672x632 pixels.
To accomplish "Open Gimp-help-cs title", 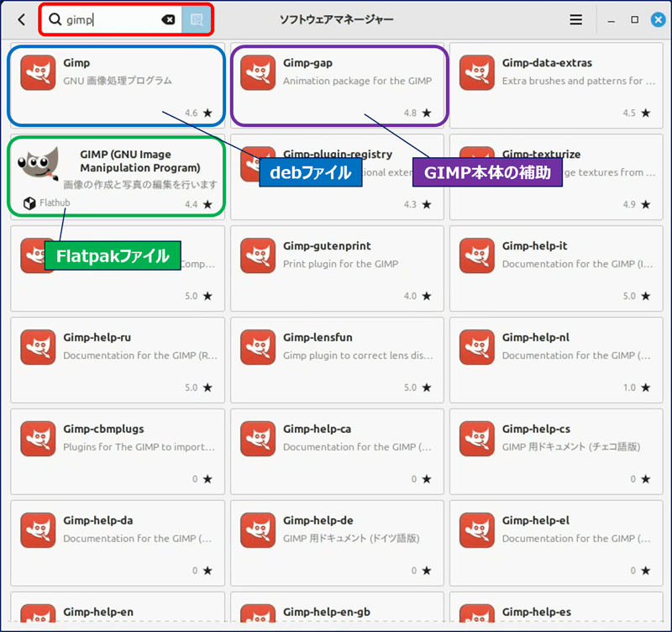I will pos(536,429).
